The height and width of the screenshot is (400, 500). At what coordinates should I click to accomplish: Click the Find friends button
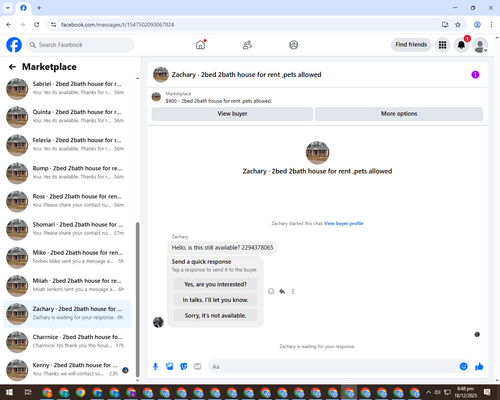click(411, 45)
